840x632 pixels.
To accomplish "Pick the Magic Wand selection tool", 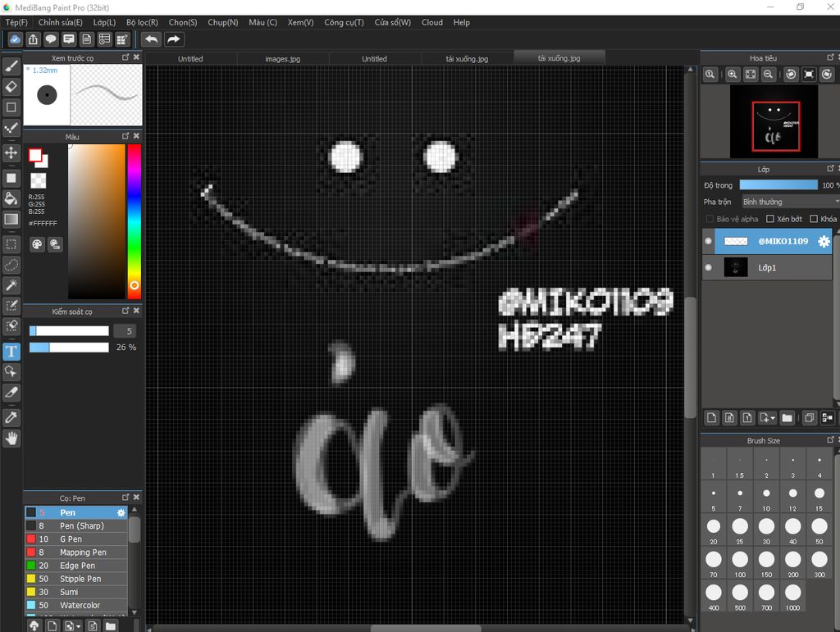I will (x=11, y=284).
